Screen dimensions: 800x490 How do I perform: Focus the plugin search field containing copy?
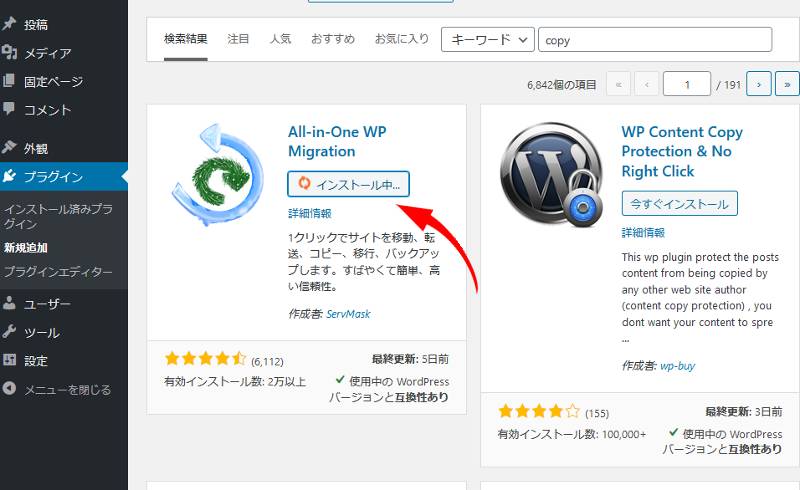[x=655, y=40]
